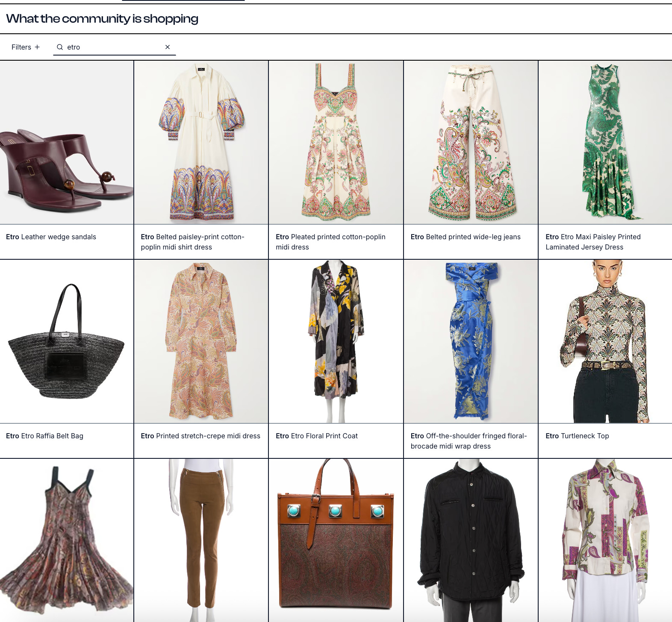Image resolution: width=672 pixels, height=622 pixels.
Task: Open the blue floral-brocade wrap dress image
Action: (471, 341)
